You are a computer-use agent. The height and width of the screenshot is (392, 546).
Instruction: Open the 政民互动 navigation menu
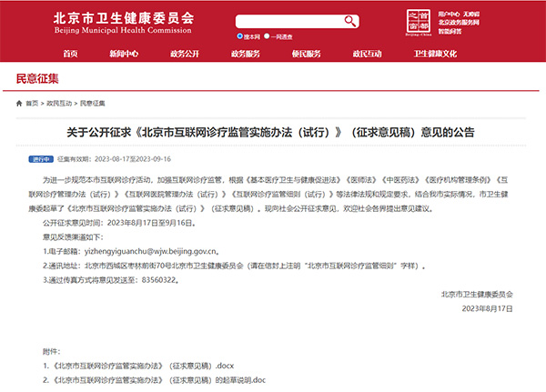click(367, 54)
